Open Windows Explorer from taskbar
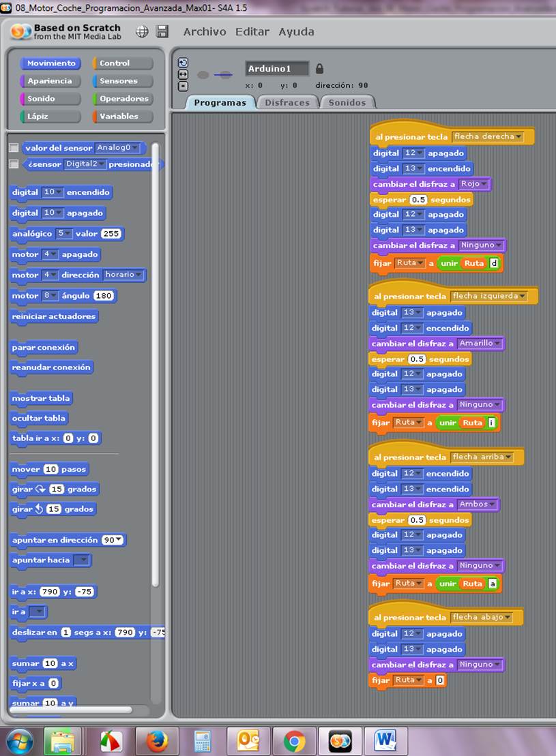This screenshot has width=556, height=756. click(x=63, y=741)
